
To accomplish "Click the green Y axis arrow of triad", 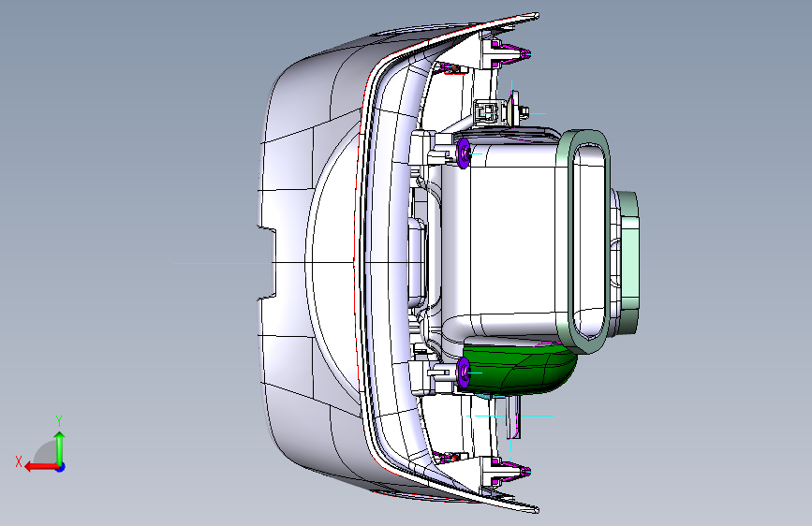I will pos(60,449).
